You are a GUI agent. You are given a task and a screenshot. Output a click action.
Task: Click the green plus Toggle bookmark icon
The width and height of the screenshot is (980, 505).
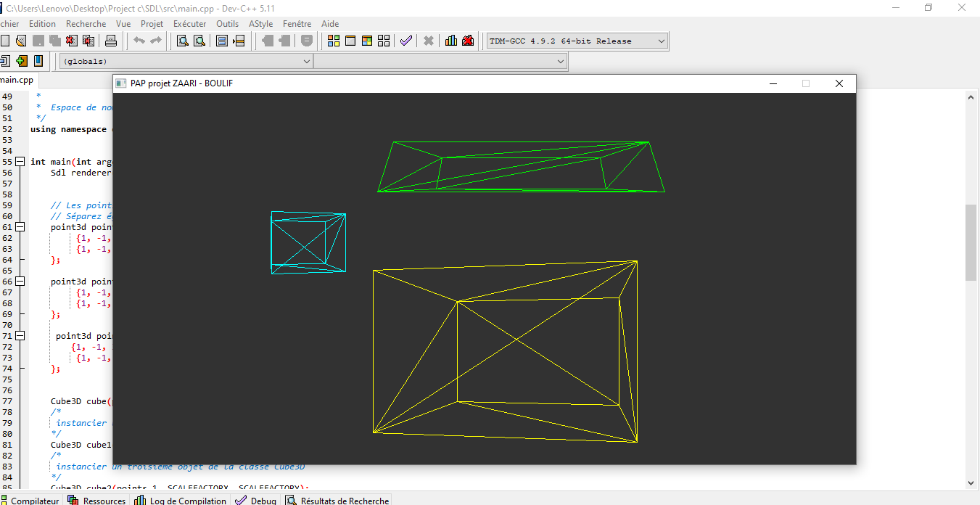[x=21, y=61]
